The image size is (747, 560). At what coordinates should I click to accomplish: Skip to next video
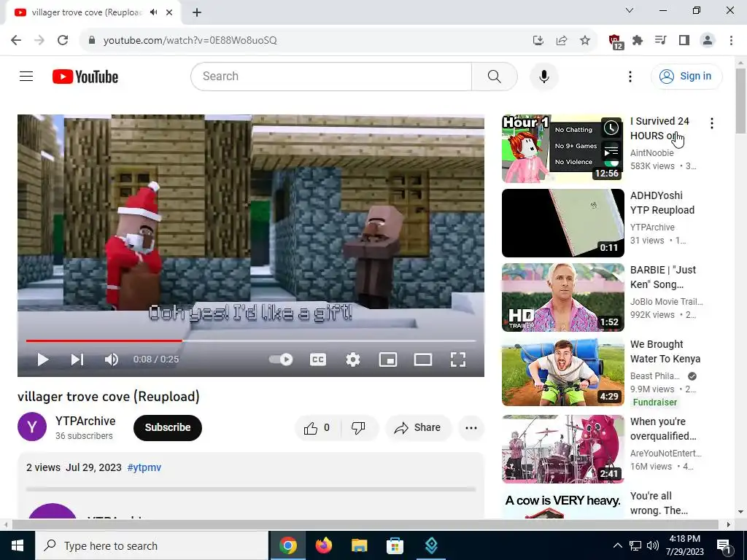77,359
